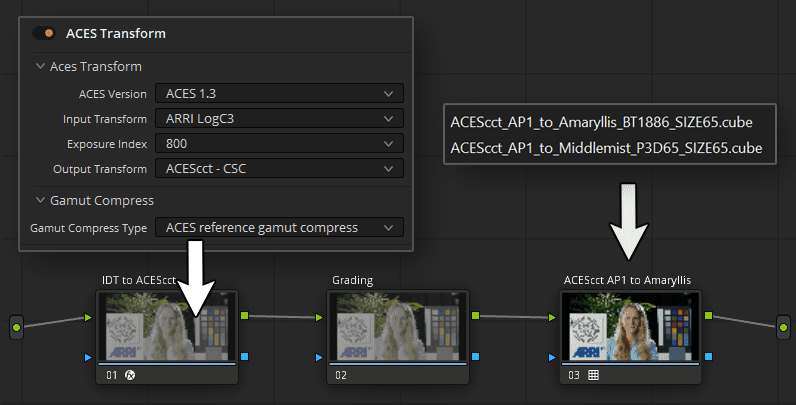The image size is (796, 405).
Task: Click the blue key input of node 01
Action: pos(88,357)
